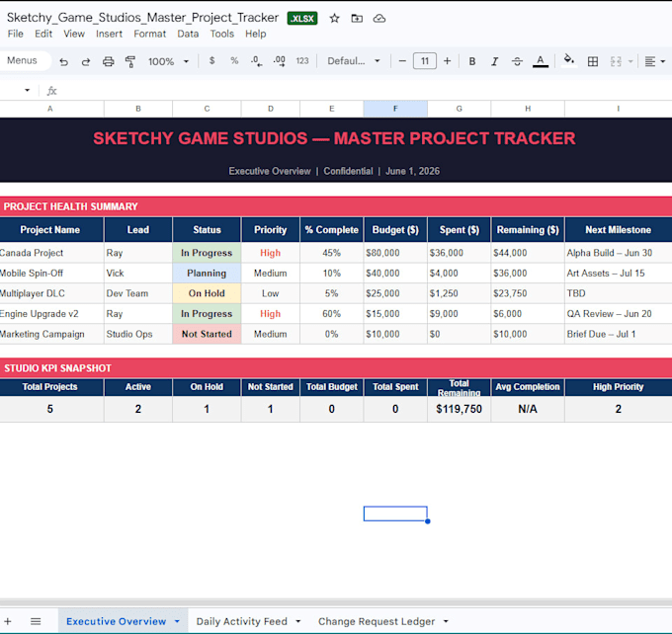The image size is (672, 634).
Task: Open Change Request Ledger tab arrow
Action: tap(446, 621)
